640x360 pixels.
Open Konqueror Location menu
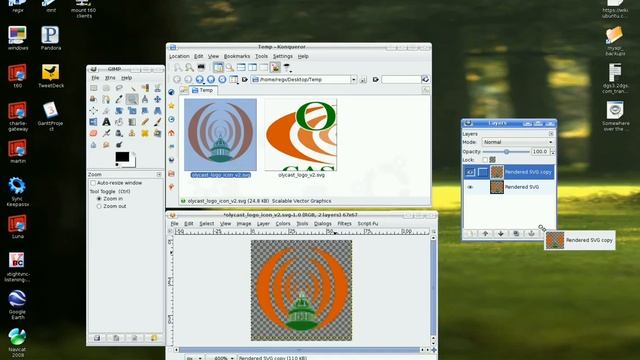pos(179,56)
